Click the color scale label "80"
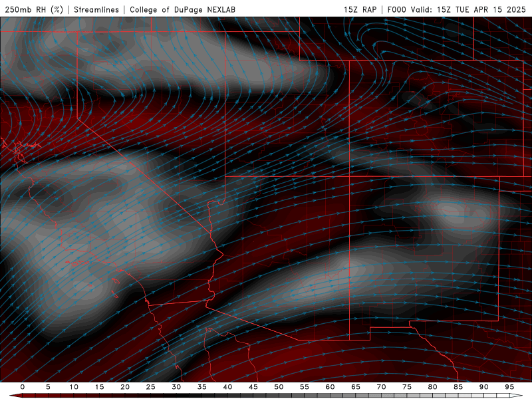 tap(432, 387)
